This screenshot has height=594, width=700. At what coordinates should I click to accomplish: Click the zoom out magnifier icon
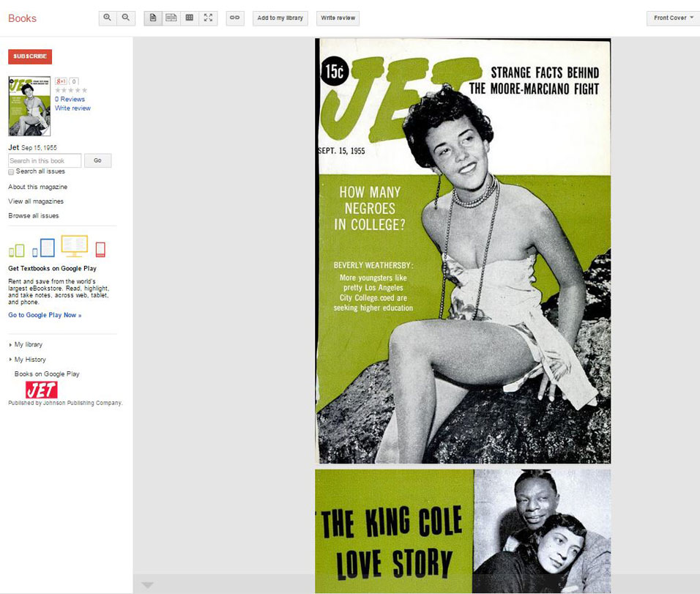[x=127, y=18]
